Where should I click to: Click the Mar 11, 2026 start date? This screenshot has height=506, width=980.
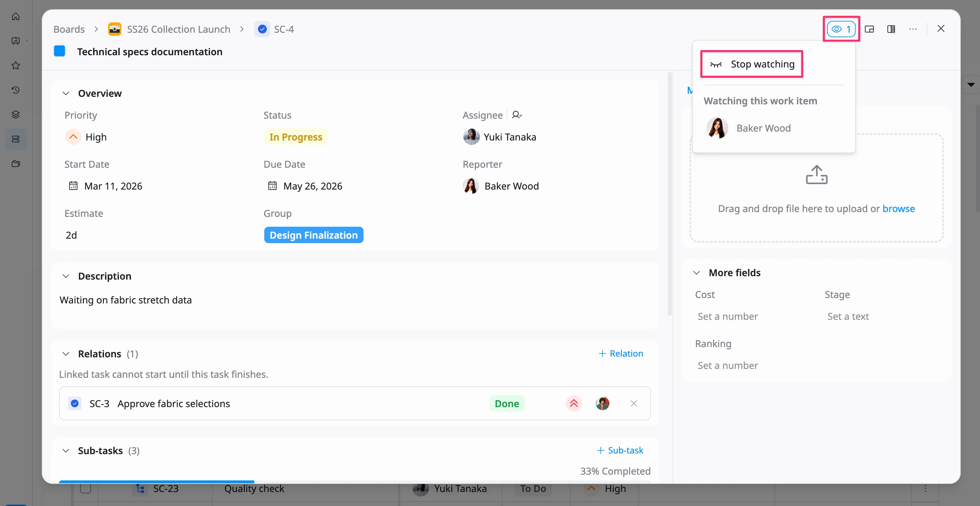tap(113, 186)
